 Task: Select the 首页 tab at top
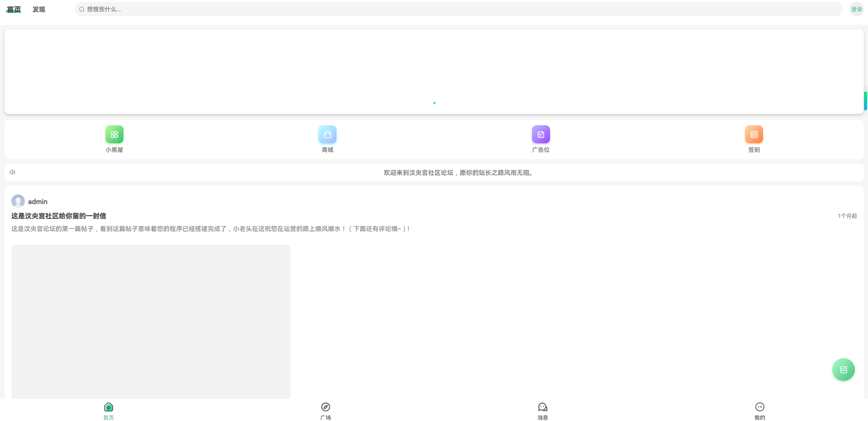tap(14, 9)
